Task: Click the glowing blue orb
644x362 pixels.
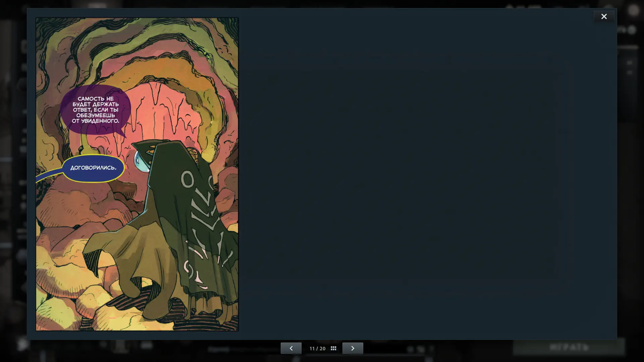Action: pos(140,161)
